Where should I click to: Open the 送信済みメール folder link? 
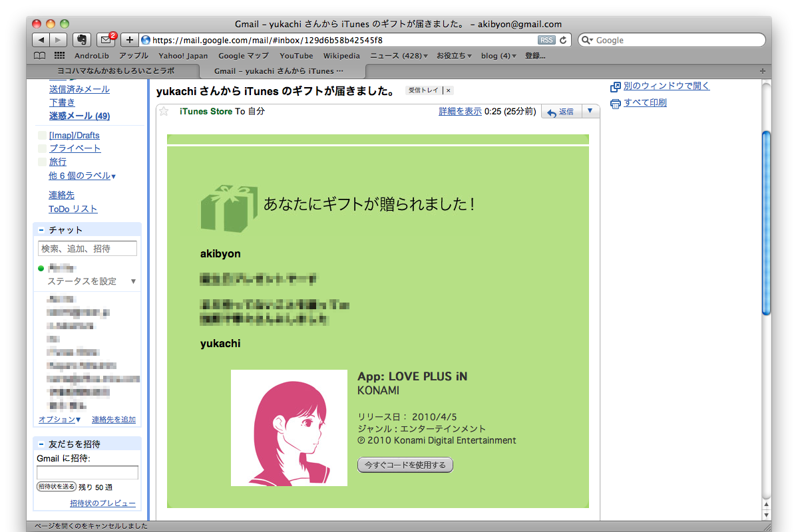[79, 90]
